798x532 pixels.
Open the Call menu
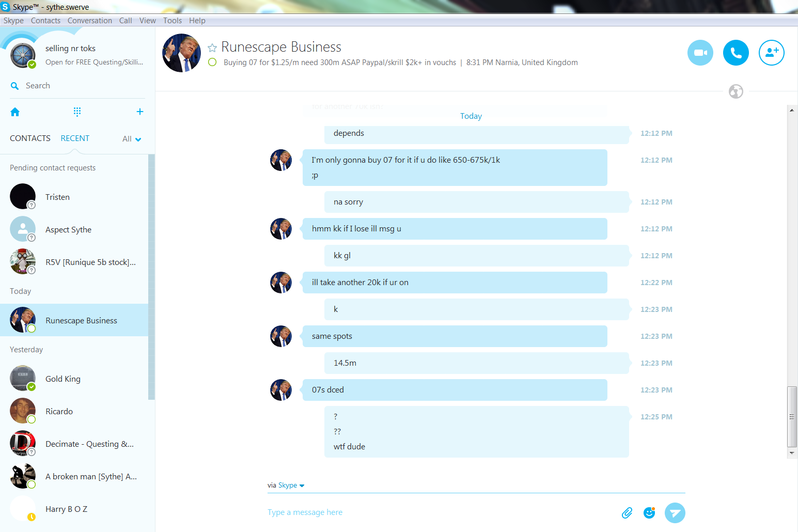point(126,21)
